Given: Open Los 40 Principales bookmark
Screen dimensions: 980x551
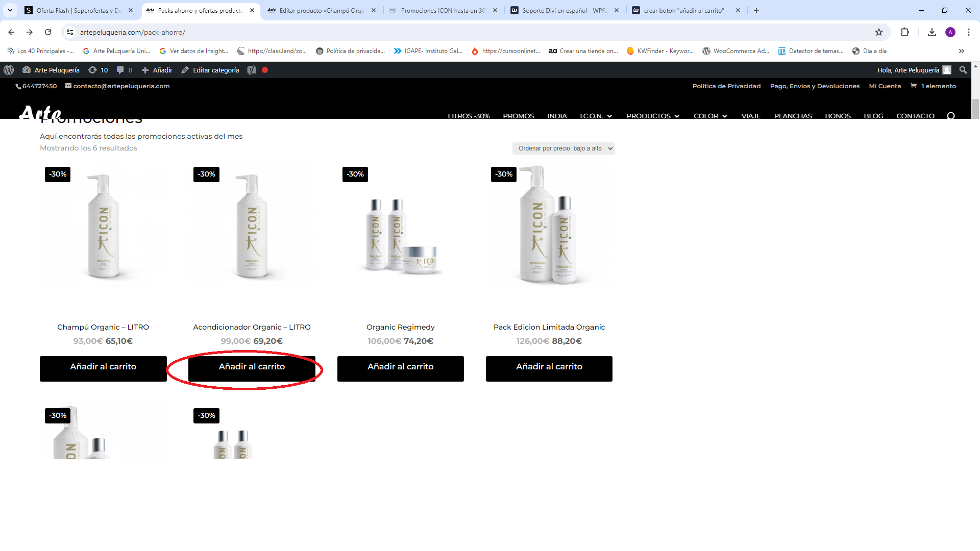Looking at the screenshot, I should click(x=40, y=51).
